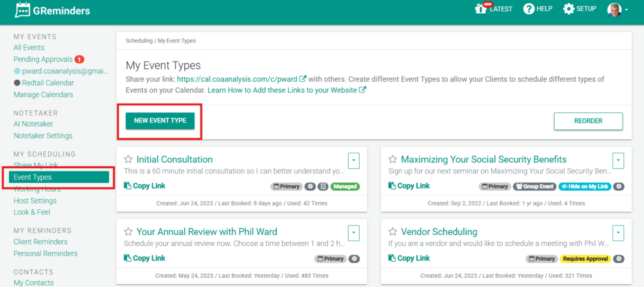Click the external link icon after the pward URL

(303, 79)
